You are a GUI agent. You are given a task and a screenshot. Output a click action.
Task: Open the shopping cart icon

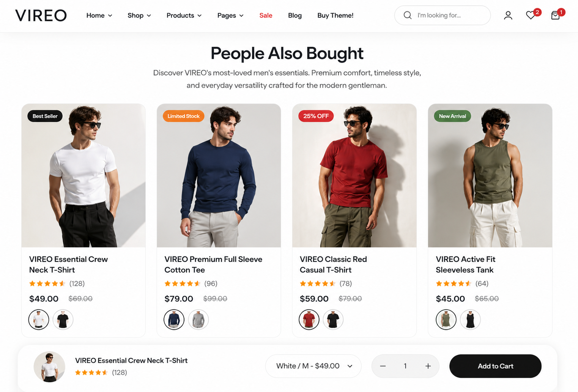tap(555, 16)
